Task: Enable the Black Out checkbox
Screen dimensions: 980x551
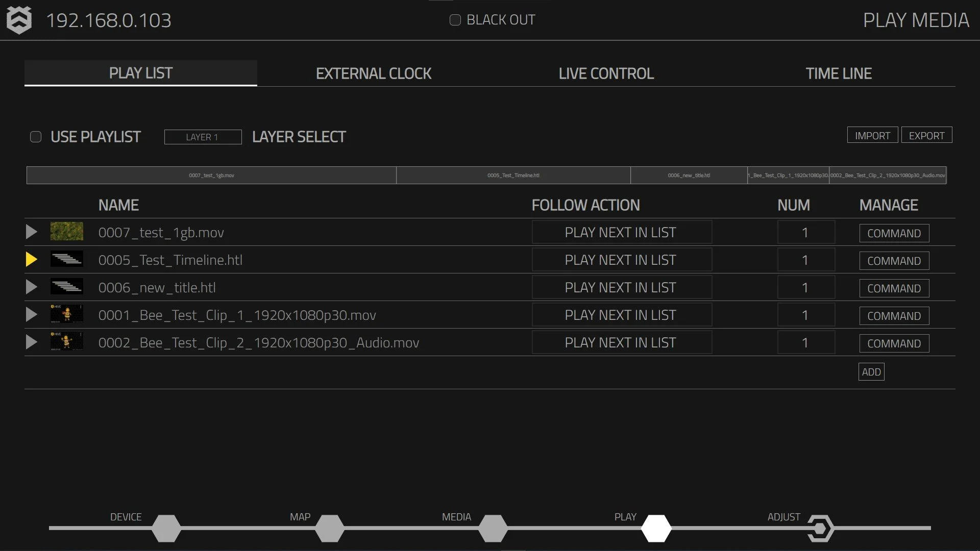Action: [x=455, y=20]
